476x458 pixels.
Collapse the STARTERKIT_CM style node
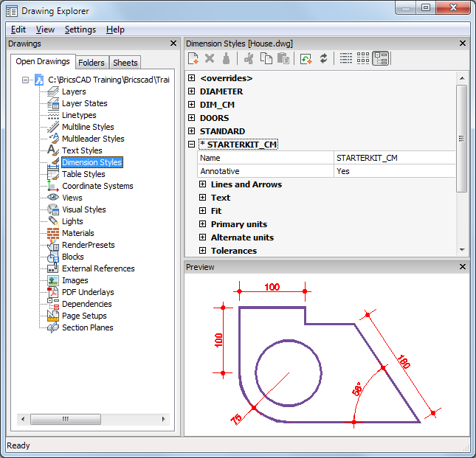click(x=192, y=145)
